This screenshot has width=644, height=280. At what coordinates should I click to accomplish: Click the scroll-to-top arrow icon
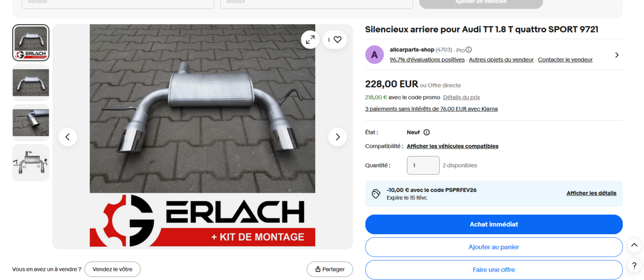coord(634,245)
